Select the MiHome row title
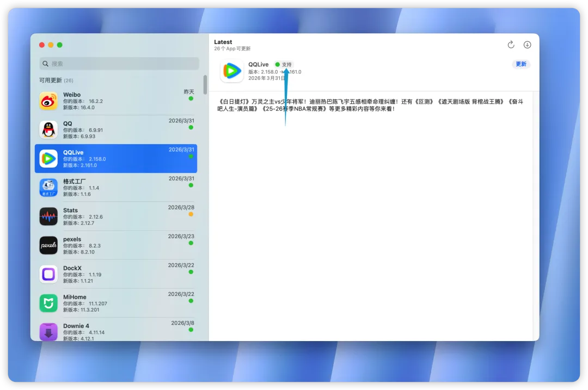The image size is (588, 390). [x=75, y=296]
